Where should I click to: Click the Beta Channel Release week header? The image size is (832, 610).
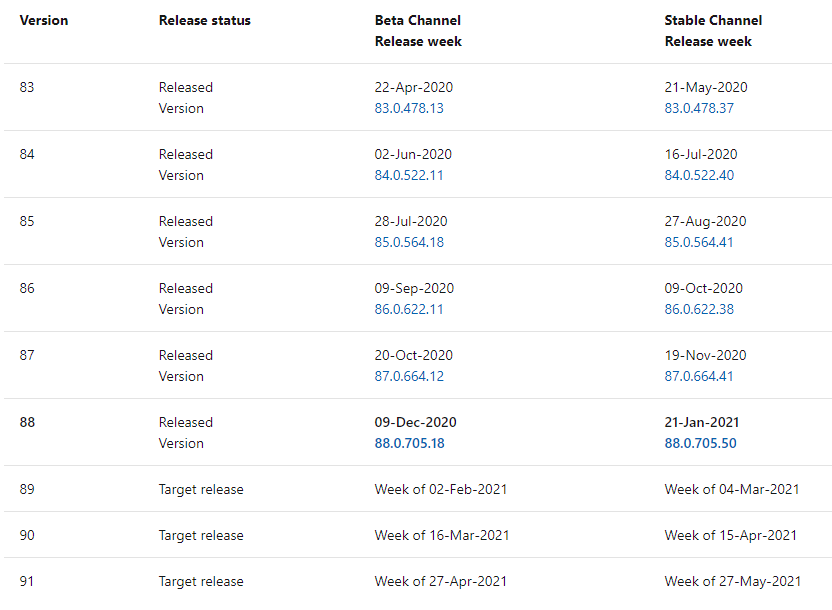(x=418, y=30)
